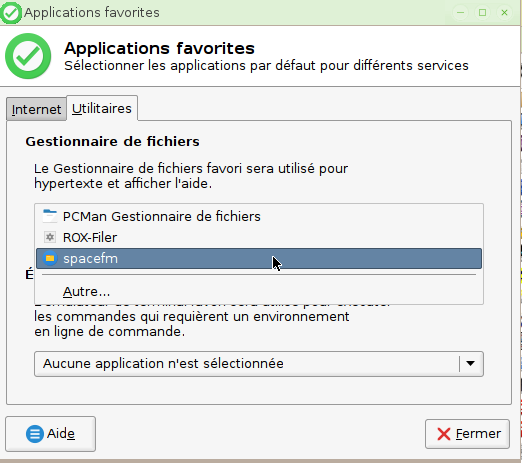The width and height of the screenshot is (522, 463).
Task: Click the spacefm folder icon
Action: pyautogui.click(x=50, y=258)
